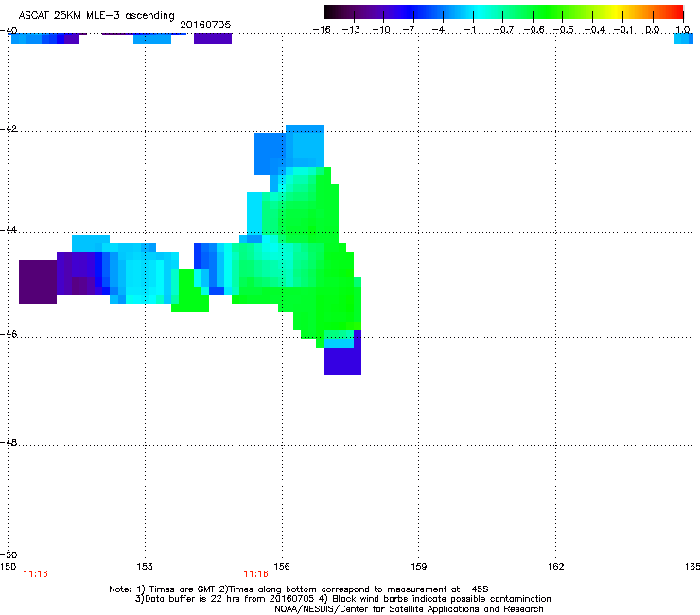Click the 162 longitude axis label
The height and width of the screenshot is (615, 700).
pyautogui.click(x=555, y=567)
